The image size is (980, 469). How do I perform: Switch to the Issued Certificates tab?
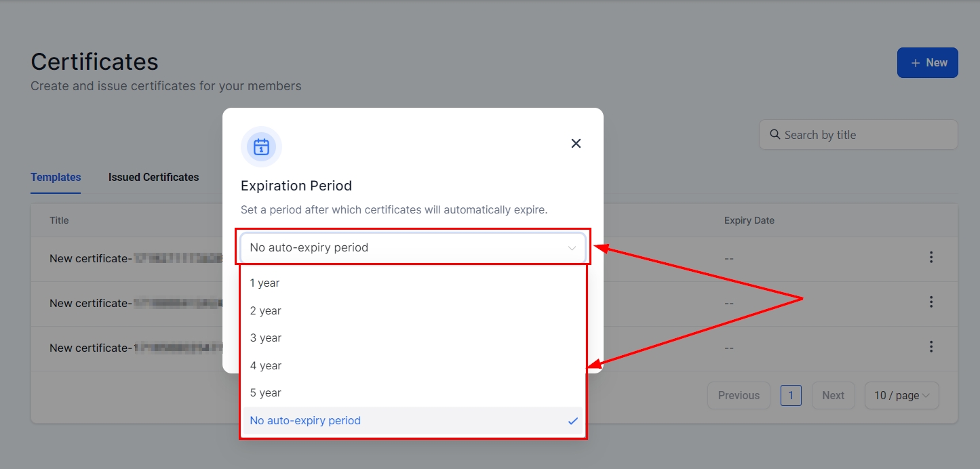(x=153, y=178)
